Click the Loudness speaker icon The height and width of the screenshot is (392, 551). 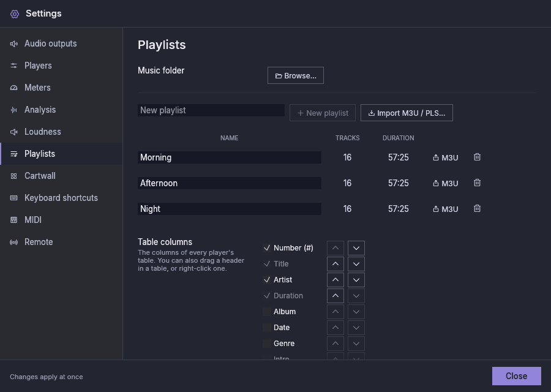[x=13, y=132]
